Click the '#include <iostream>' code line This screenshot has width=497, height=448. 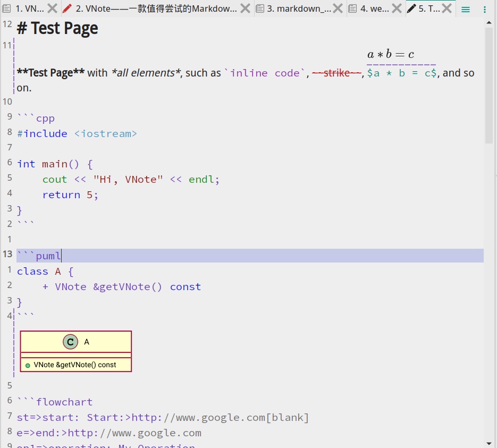tap(77, 134)
